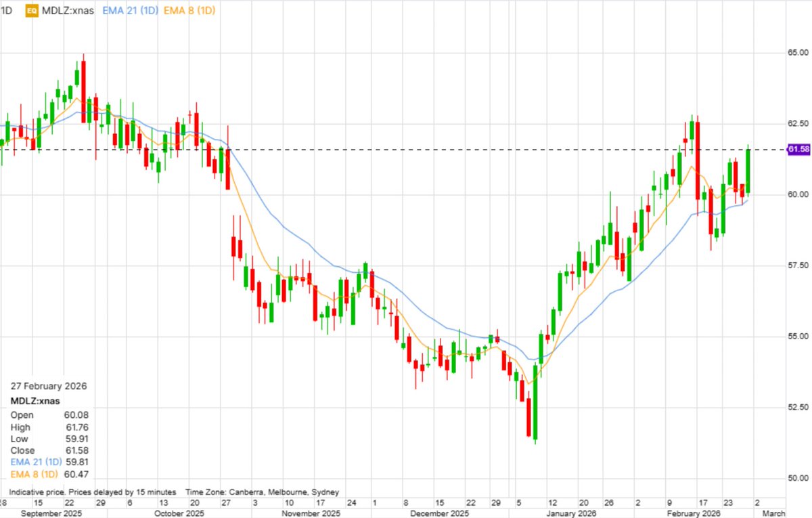This screenshot has height=518, width=812.
Task: Click the March month label
Action: [773, 513]
